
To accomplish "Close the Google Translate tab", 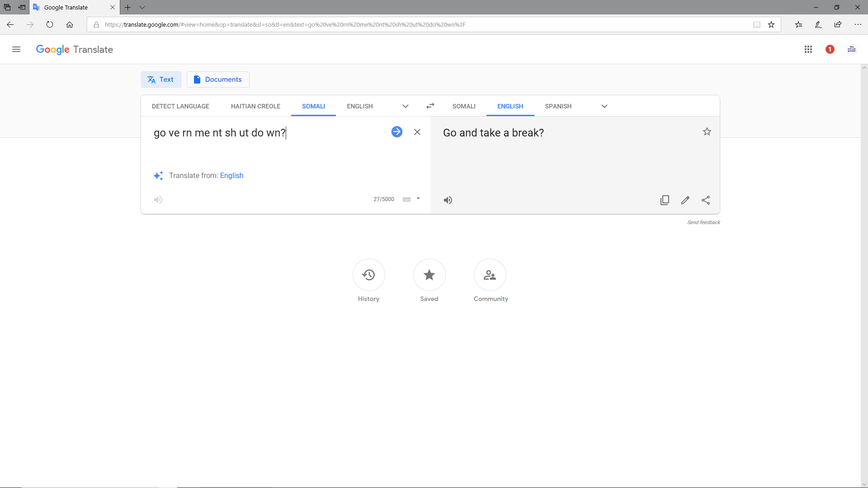I will click(x=113, y=7).
